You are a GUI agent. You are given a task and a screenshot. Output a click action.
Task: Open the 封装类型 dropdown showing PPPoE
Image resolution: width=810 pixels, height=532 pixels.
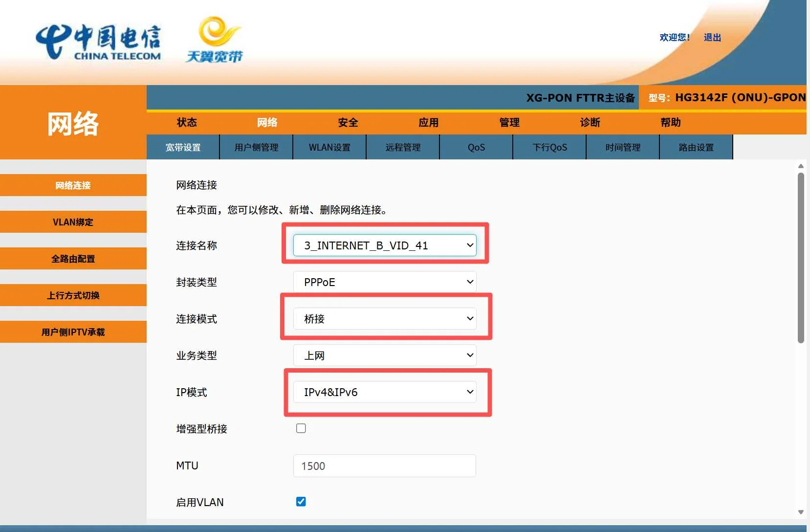(x=385, y=282)
